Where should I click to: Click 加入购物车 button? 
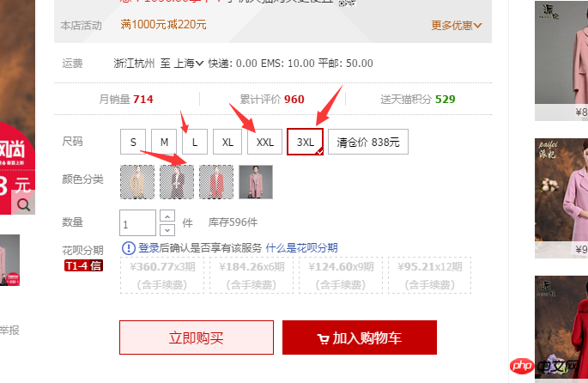point(360,337)
